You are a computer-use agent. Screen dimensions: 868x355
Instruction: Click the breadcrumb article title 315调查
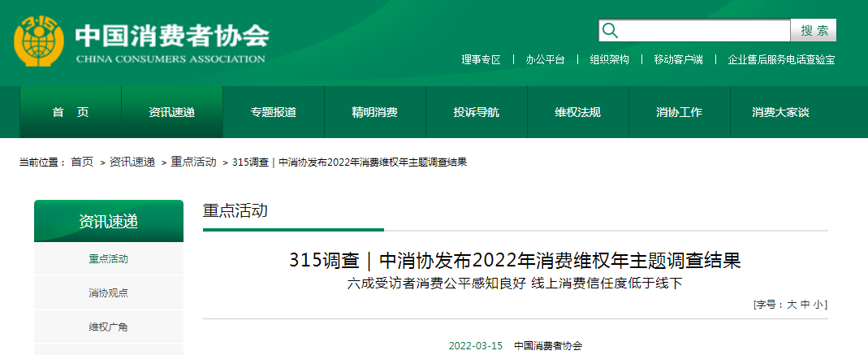pos(350,162)
